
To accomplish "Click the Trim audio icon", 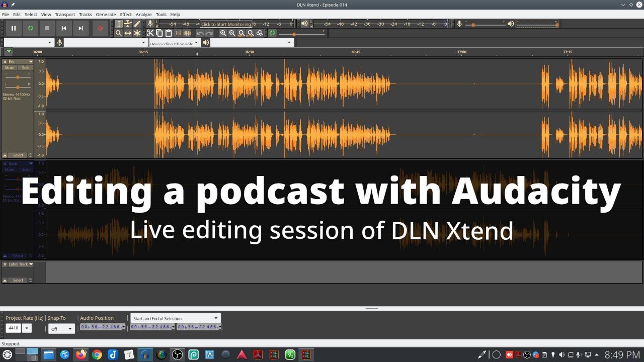I will click(x=178, y=33).
